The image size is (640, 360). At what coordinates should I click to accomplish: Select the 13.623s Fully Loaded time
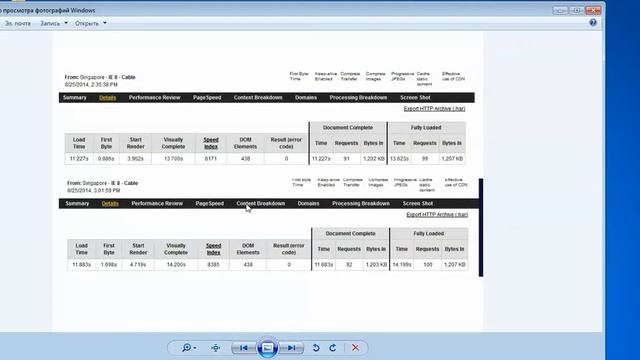[x=399, y=159]
